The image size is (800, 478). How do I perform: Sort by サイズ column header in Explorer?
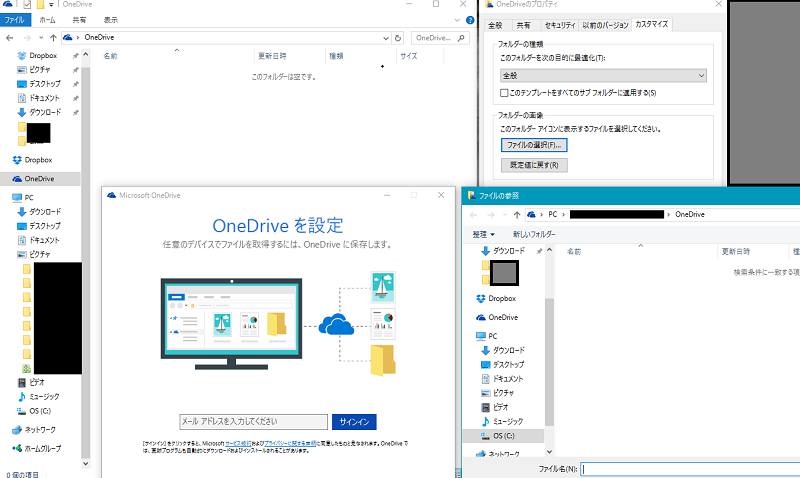(409, 56)
